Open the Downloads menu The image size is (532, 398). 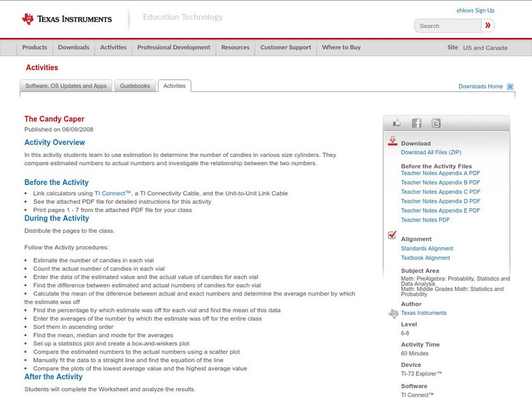click(x=74, y=47)
